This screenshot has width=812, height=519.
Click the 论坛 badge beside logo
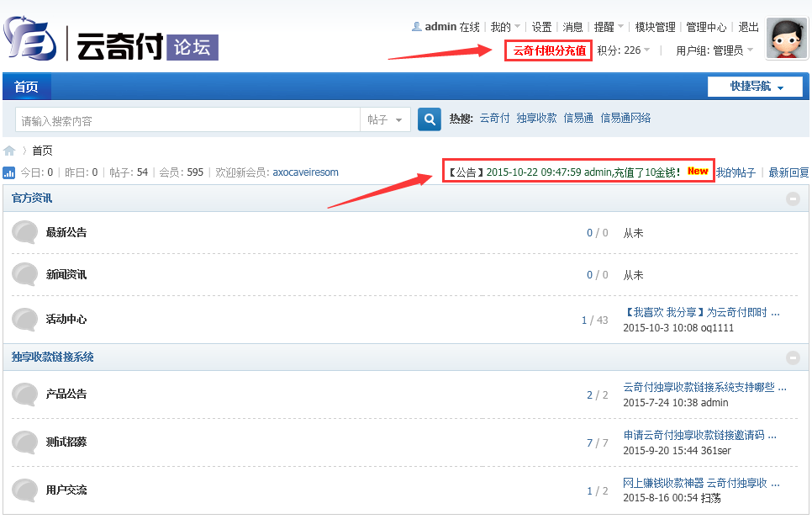(x=192, y=47)
